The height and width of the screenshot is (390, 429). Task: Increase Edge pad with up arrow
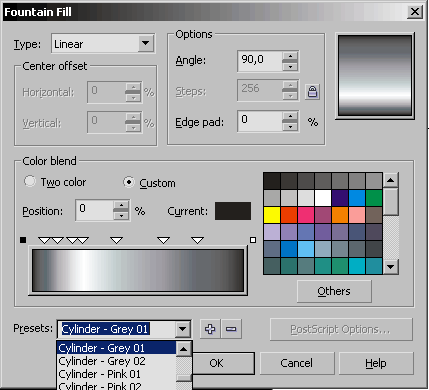tap(290, 116)
